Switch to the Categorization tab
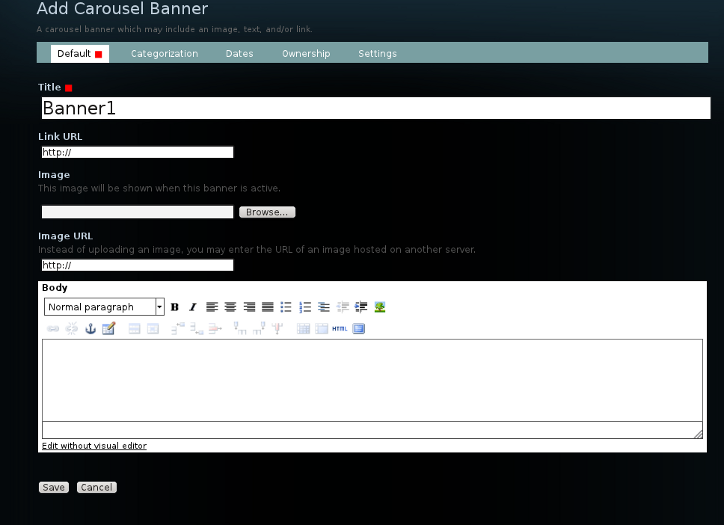 click(x=164, y=54)
